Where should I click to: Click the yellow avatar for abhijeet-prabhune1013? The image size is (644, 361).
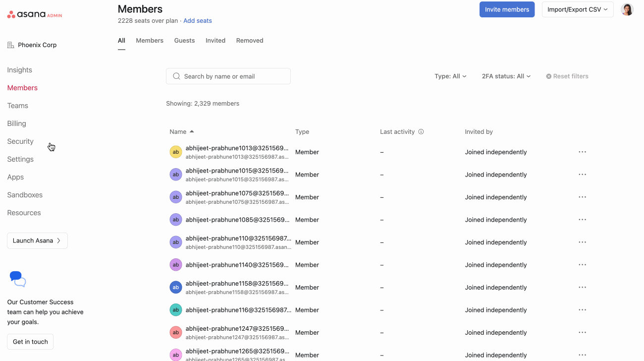point(176,152)
